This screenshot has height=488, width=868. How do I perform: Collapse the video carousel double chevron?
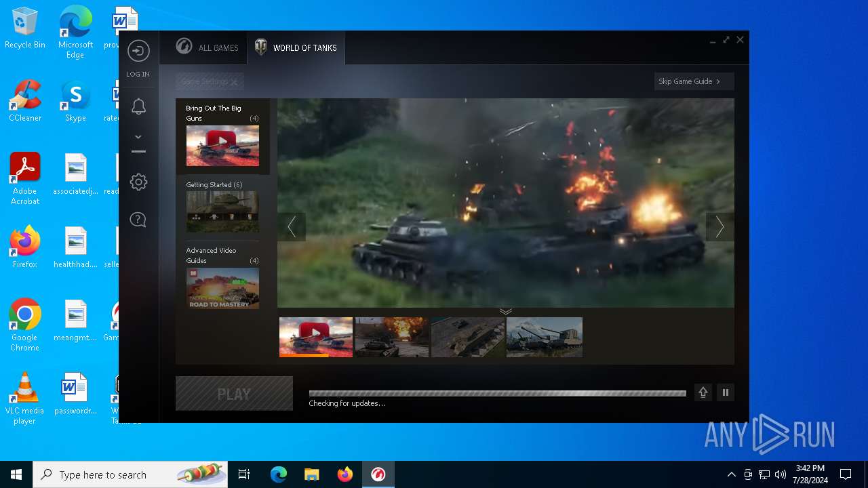[506, 312]
